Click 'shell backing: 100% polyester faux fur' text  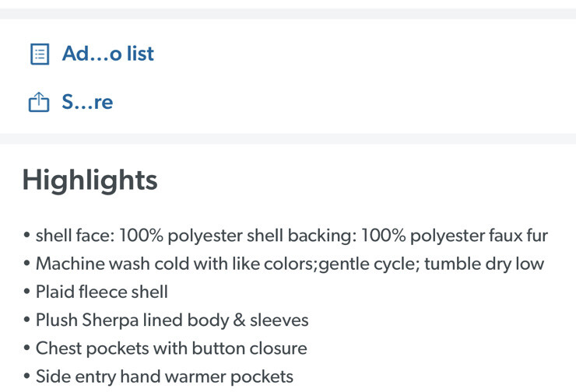pyautogui.click(x=398, y=236)
